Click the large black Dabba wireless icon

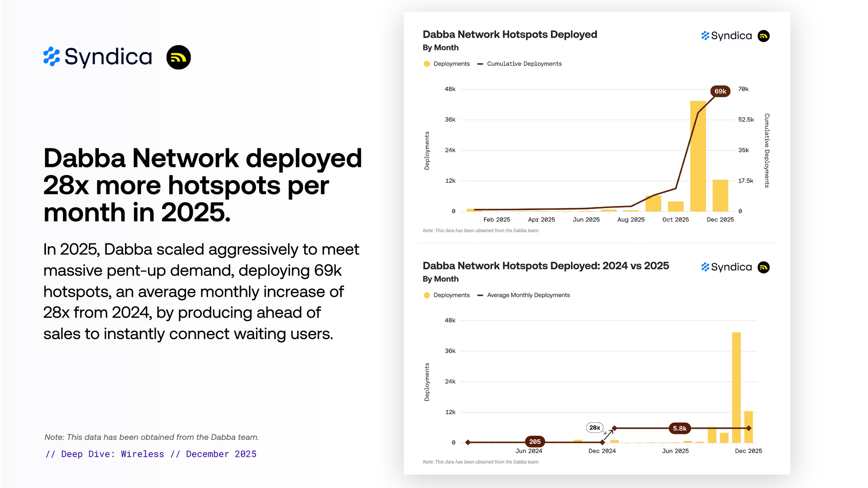point(178,57)
